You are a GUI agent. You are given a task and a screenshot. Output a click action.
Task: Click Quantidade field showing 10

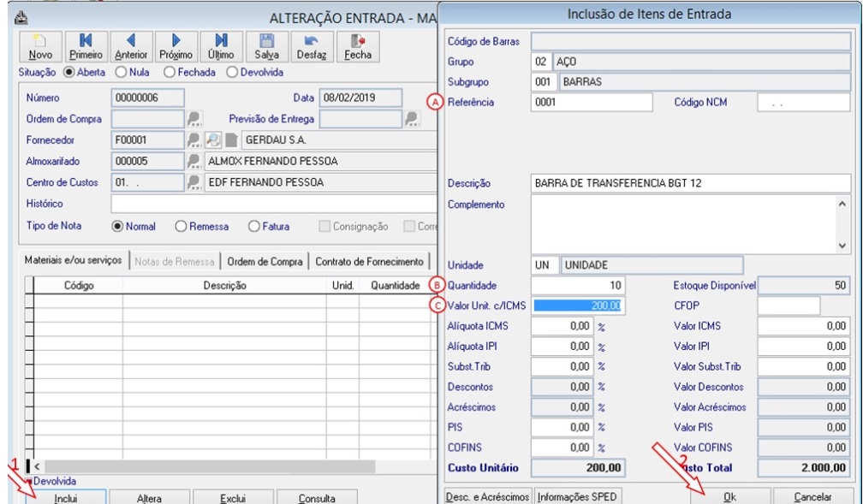[x=578, y=286]
